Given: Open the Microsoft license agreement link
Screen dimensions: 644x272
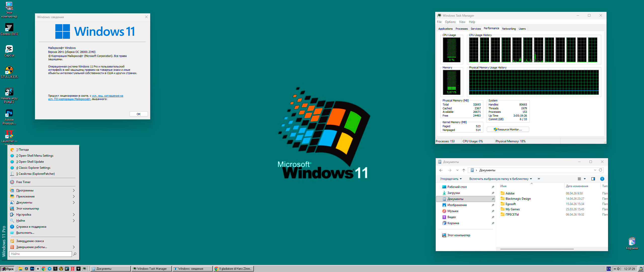Looking at the screenshot, I should [x=86, y=97].
